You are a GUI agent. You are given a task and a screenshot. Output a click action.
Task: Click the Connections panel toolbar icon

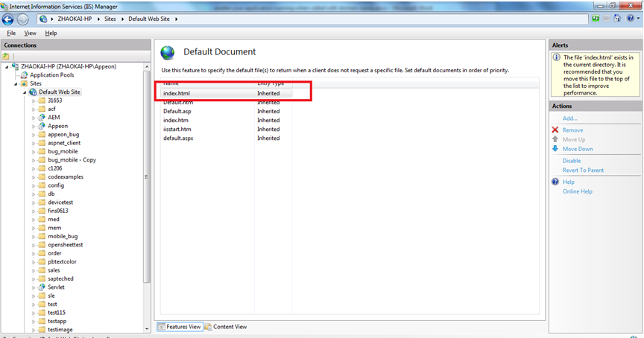(6, 56)
